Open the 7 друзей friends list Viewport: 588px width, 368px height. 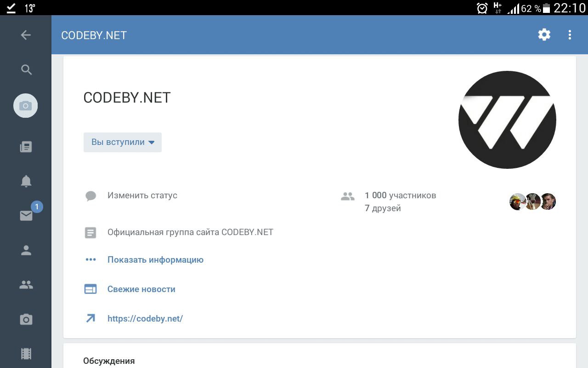[383, 208]
